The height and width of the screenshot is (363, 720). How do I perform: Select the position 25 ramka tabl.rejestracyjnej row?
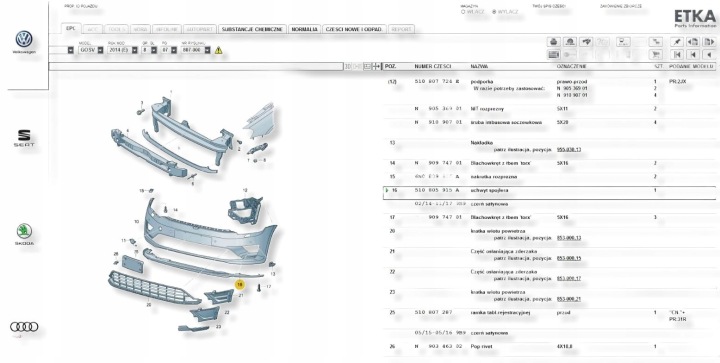(549, 316)
